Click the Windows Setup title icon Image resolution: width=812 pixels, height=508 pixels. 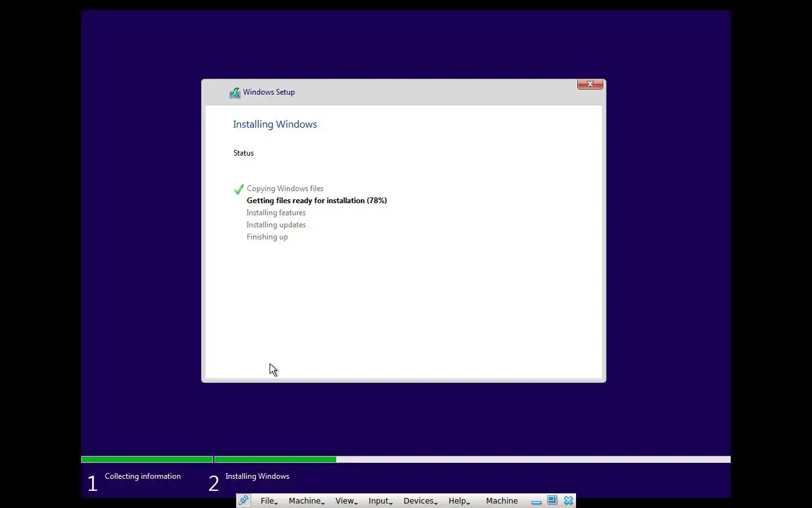point(235,93)
